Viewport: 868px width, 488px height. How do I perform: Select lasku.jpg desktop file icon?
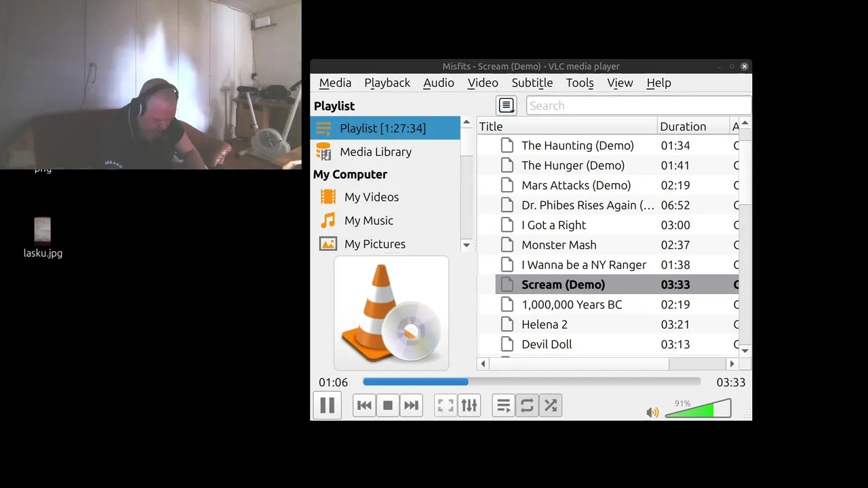[43, 238]
